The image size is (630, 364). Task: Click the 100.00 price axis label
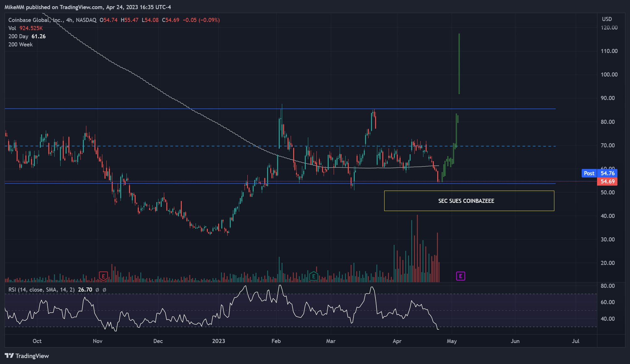[609, 75]
